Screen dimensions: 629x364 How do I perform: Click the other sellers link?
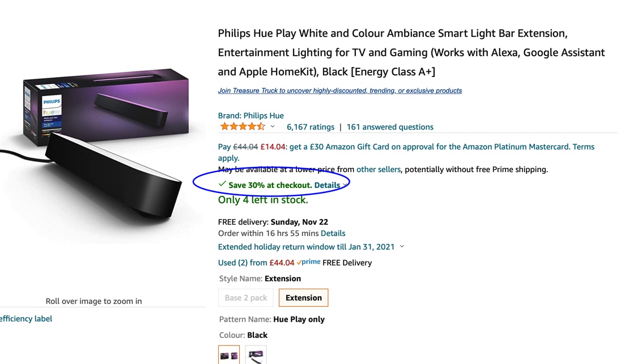379,169
